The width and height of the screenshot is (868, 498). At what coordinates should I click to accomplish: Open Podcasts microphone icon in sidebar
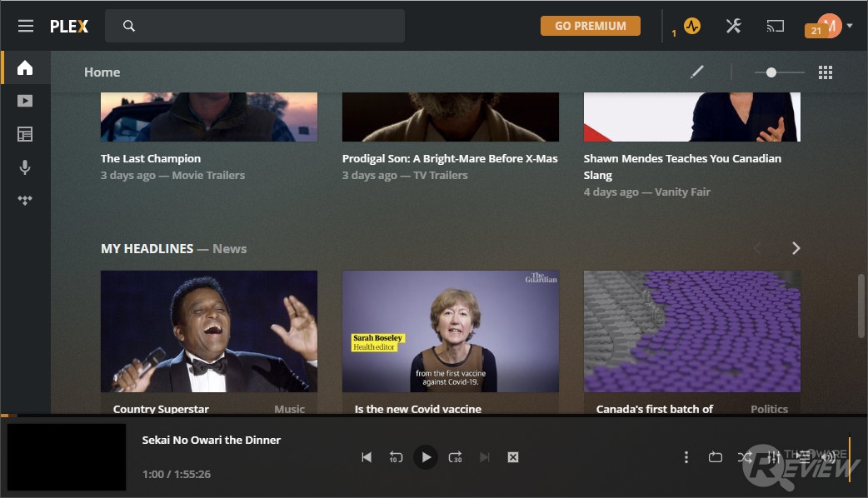(25, 167)
